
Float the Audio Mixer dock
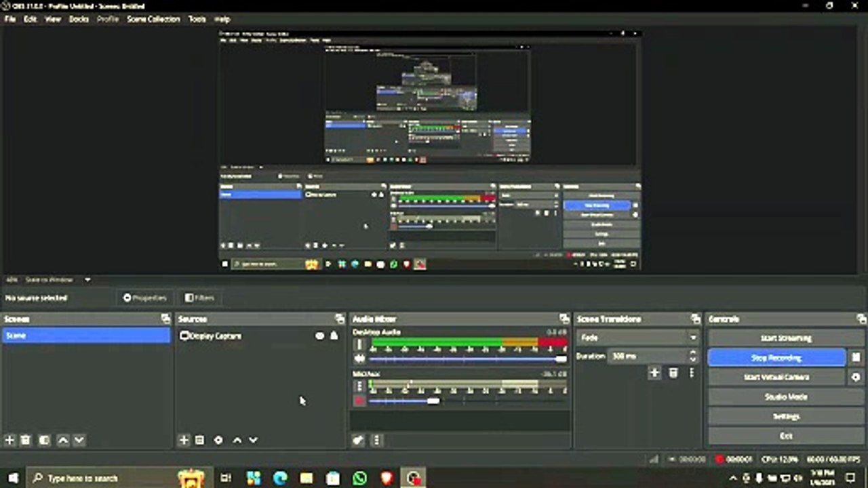pyautogui.click(x=564, y=319)
